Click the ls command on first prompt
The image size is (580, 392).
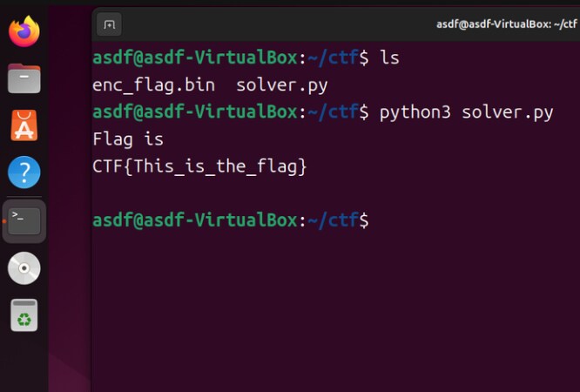[389, 58]
